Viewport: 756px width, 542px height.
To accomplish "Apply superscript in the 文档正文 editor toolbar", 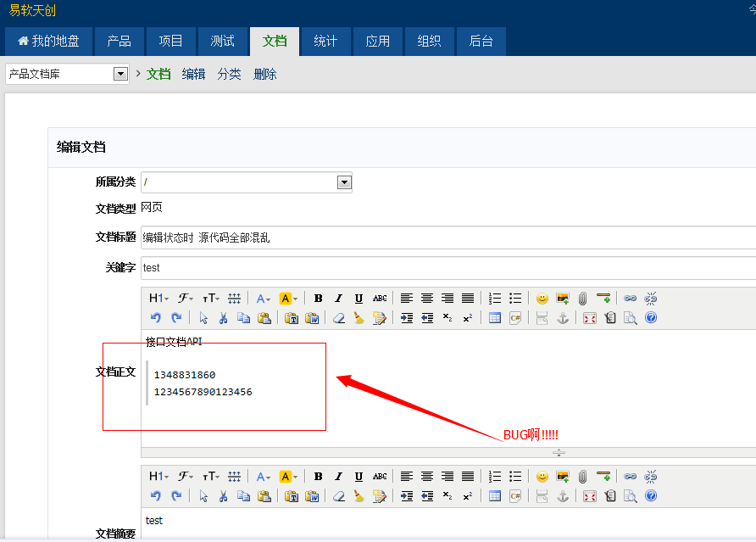I will point(468,318).
